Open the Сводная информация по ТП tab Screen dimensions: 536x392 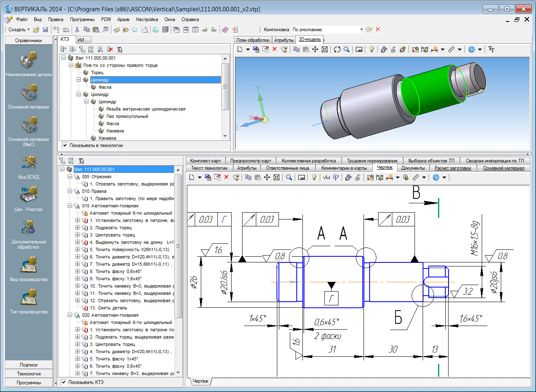(x=495, y=161)
